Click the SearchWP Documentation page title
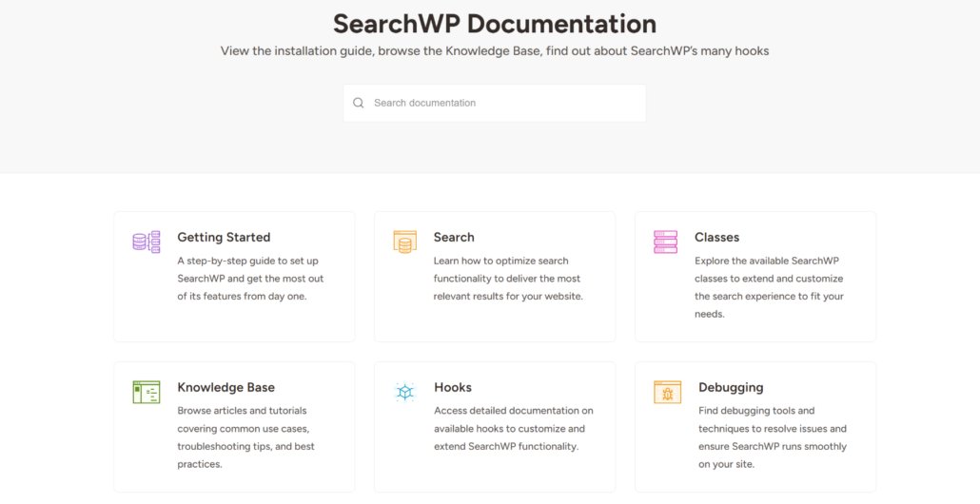 [x=495, y=24]
